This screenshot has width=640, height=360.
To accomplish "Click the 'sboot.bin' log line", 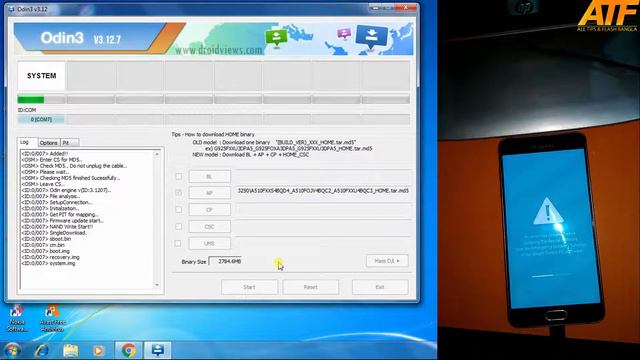I will point(46,239).
